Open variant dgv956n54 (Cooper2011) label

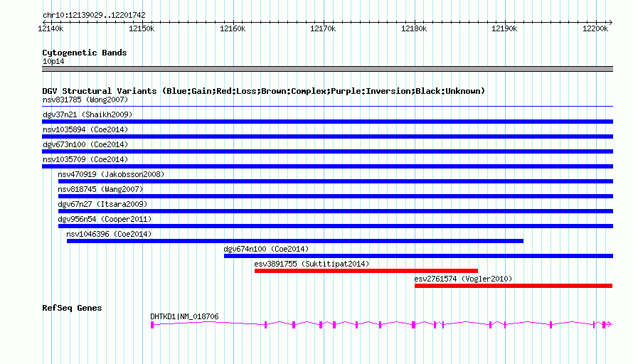105,219
